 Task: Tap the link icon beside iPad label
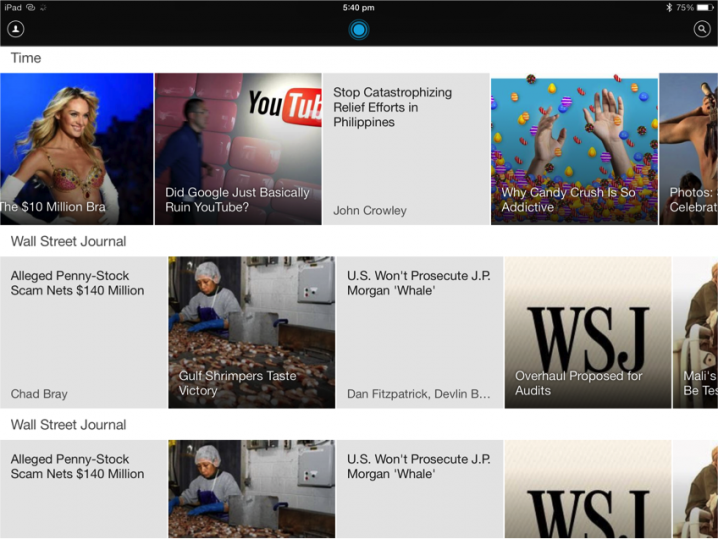click(31, 7)
